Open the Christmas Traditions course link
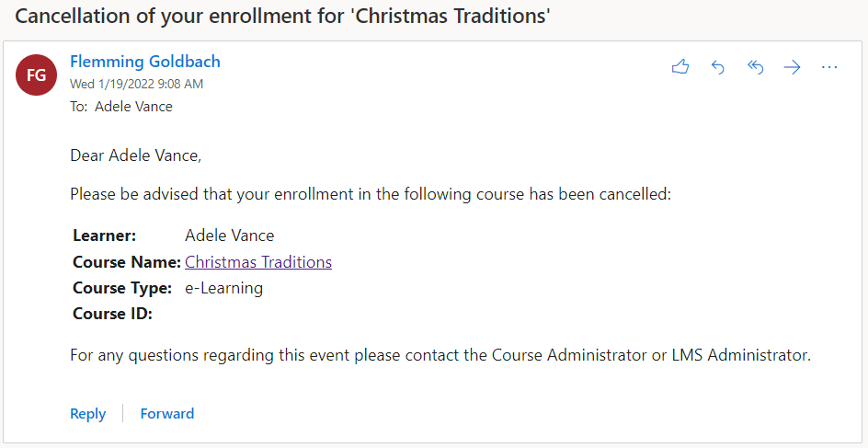The width and height of the screenshot is (868, 448). click(258, 262)
